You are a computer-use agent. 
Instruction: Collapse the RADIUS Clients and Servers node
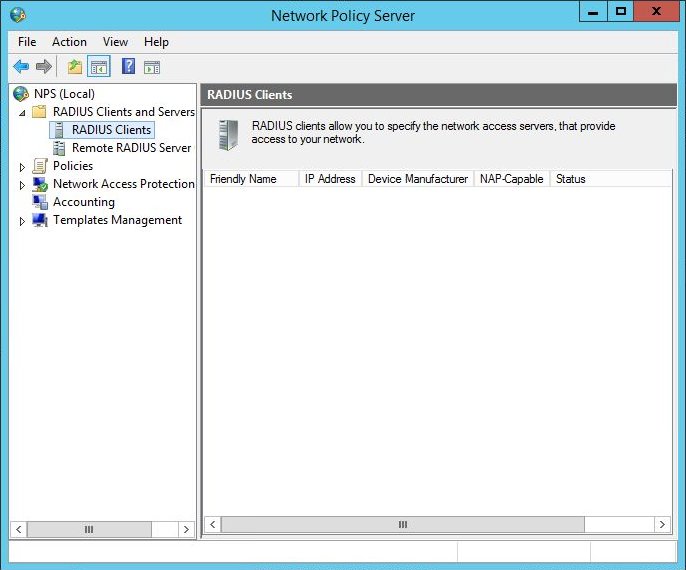point(23,112)
